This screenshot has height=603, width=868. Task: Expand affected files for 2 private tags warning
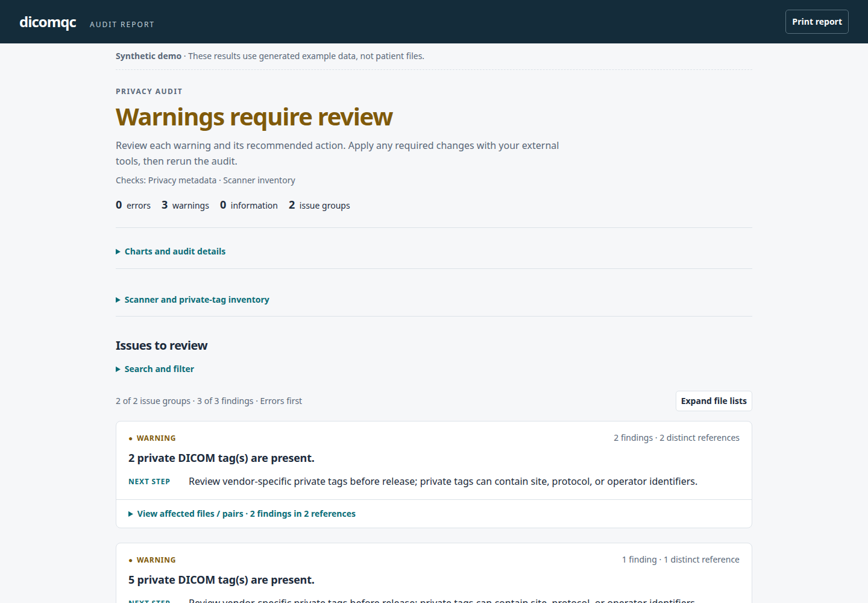coord(242,514)
